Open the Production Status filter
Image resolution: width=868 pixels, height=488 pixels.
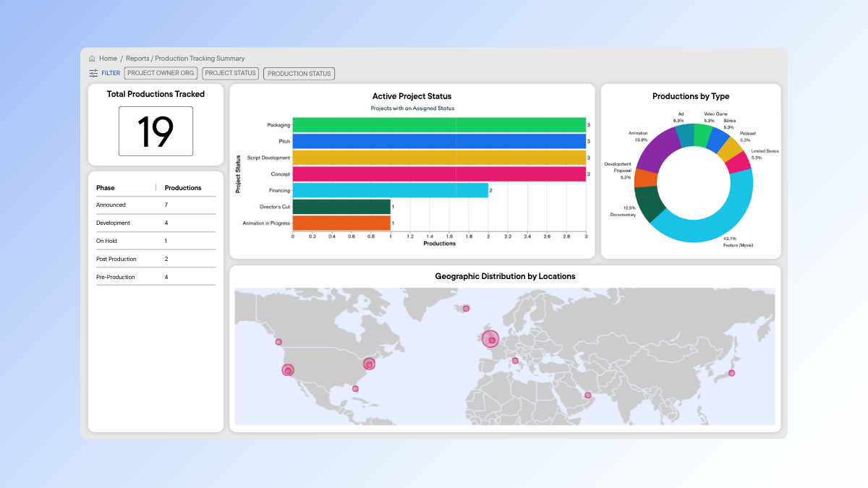[299, 73]
